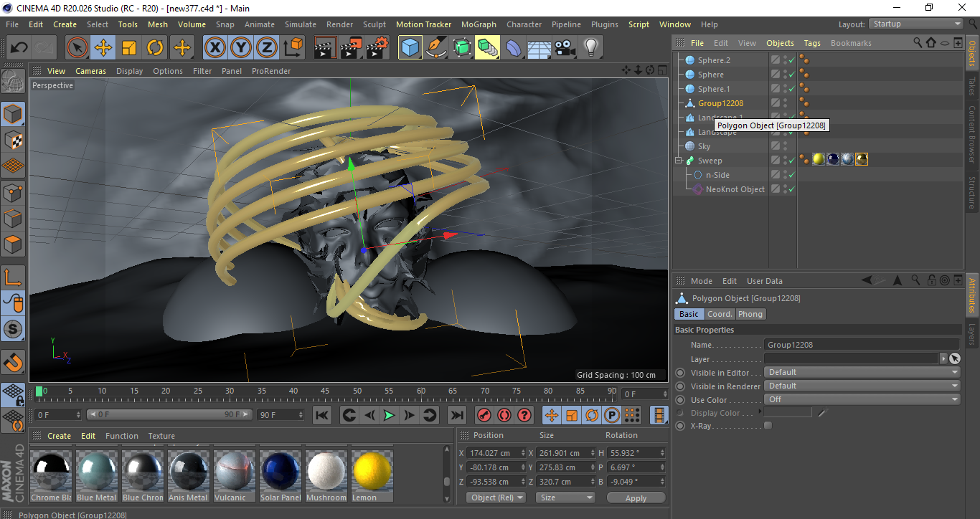Switch to Coord. tab
The height and width of the screenshot is (519, 980).
tap(720, 314)
